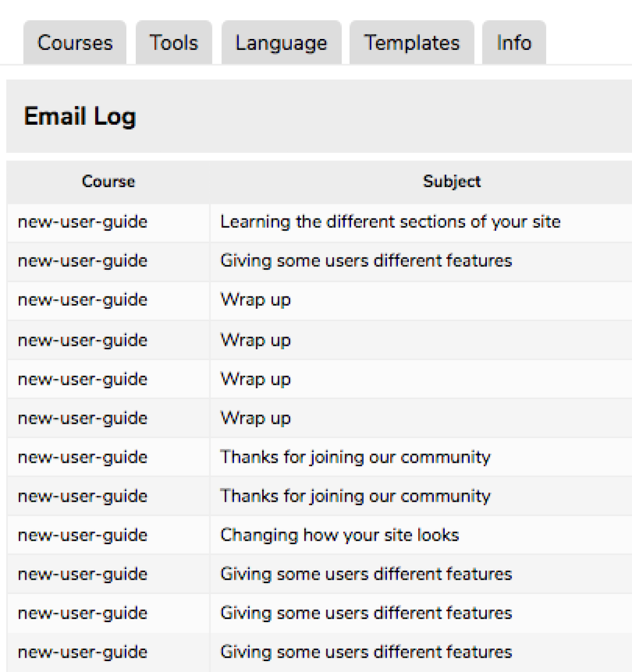
Task: Click new-user-guide beside 'Learning the different sections'
Action: click(x=82, y=222)
